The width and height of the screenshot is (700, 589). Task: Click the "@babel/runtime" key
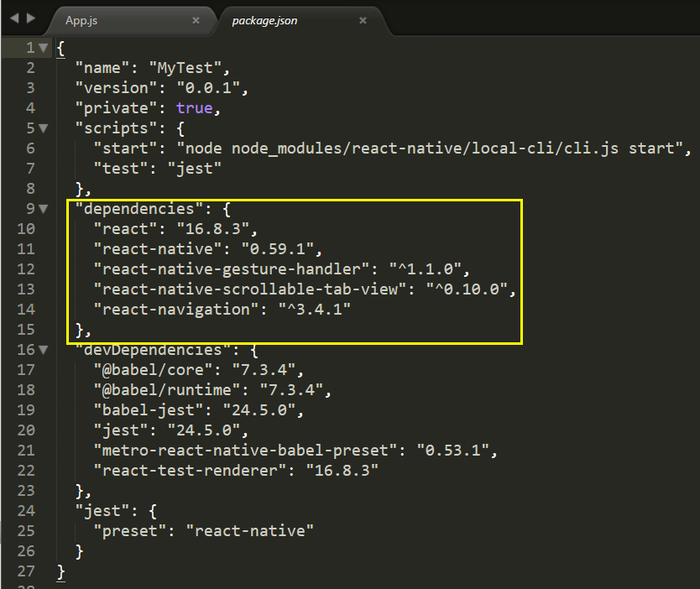click(166, 390)
